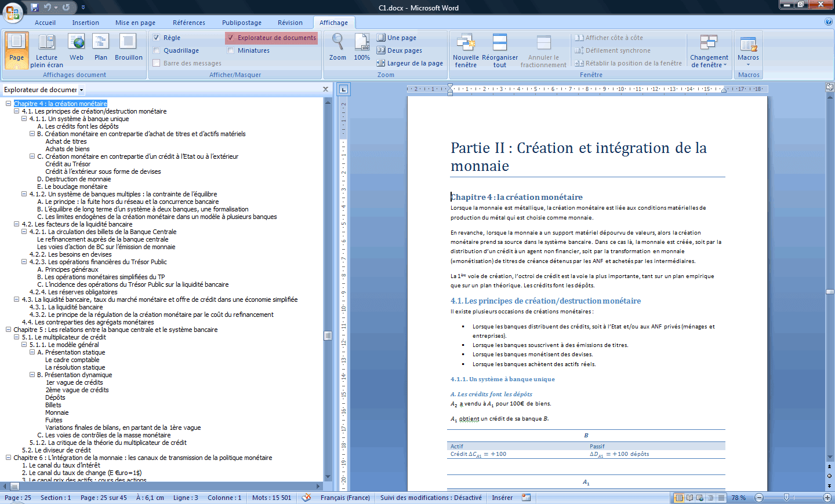The height and width of the screenshot is (504, 835).
Task: Save document from quick access toolbar
Action: tap(34, 8)
